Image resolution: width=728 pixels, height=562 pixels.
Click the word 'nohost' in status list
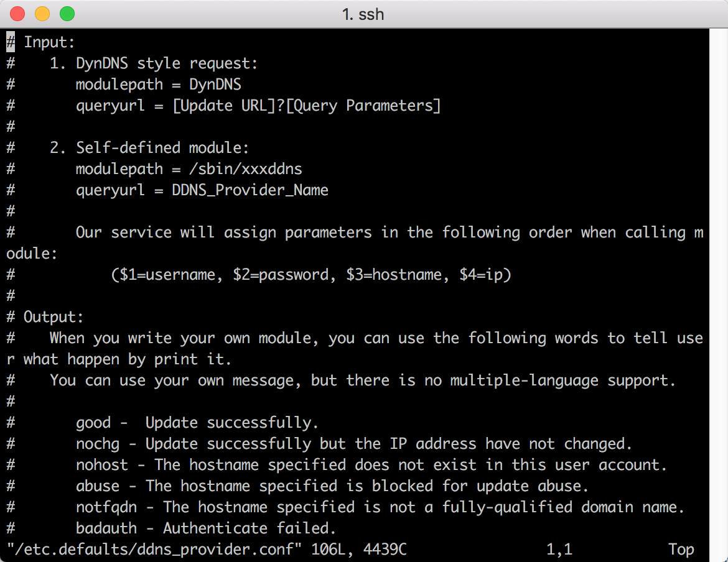(102, 465)
